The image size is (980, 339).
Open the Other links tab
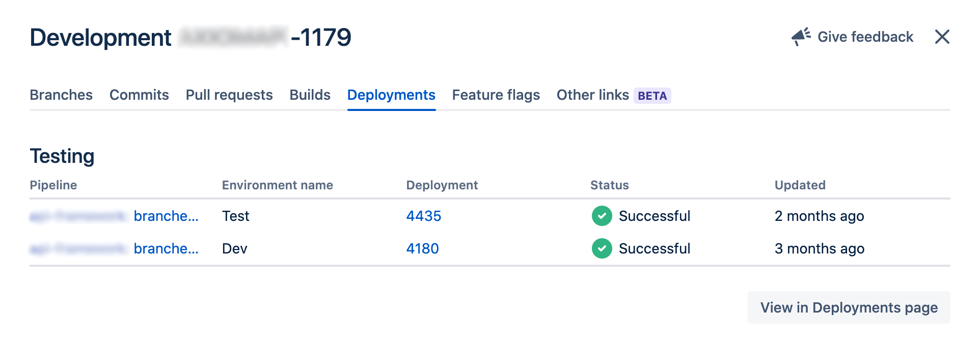click(x=593, y=95)
